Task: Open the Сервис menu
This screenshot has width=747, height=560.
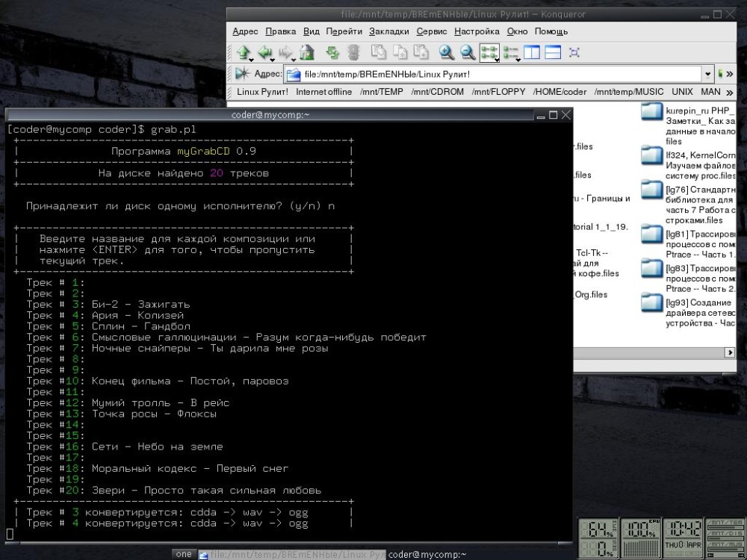Action: click(x=432, y=31)
